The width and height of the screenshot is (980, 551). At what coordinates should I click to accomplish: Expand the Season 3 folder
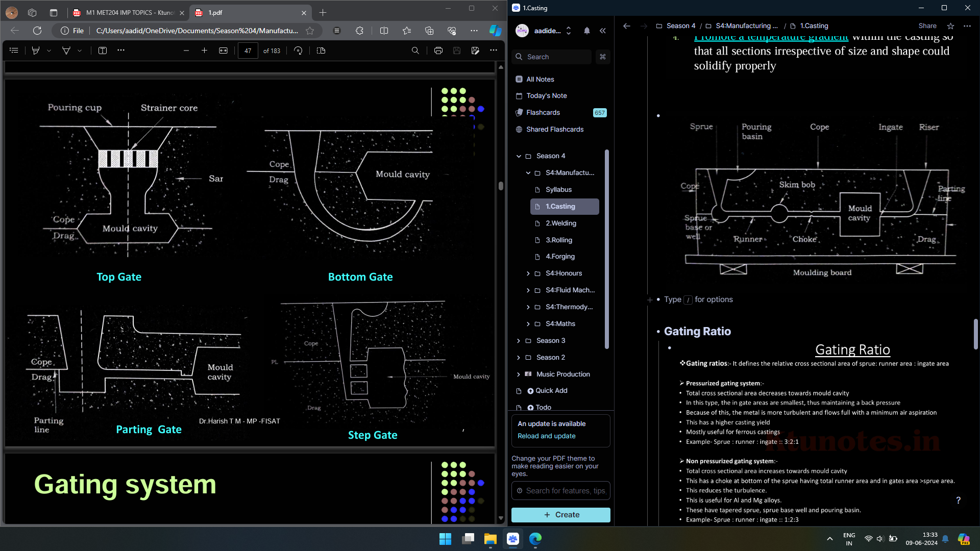coord(519,341)
